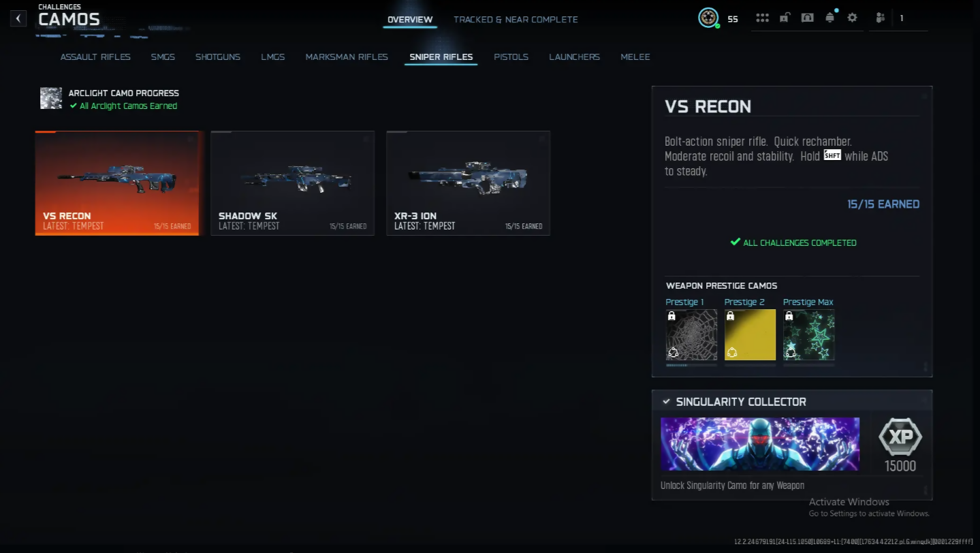Viewport: 980px width, 553px height.
Task: Switch to the Overview tab
Action: tap(409, 20)
